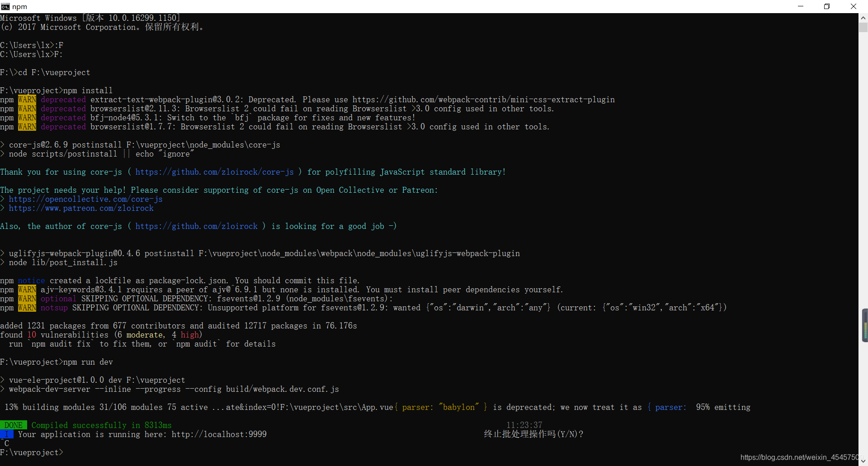Click the 'npm install' command text

pyautogui.click(x=88, y=90)
